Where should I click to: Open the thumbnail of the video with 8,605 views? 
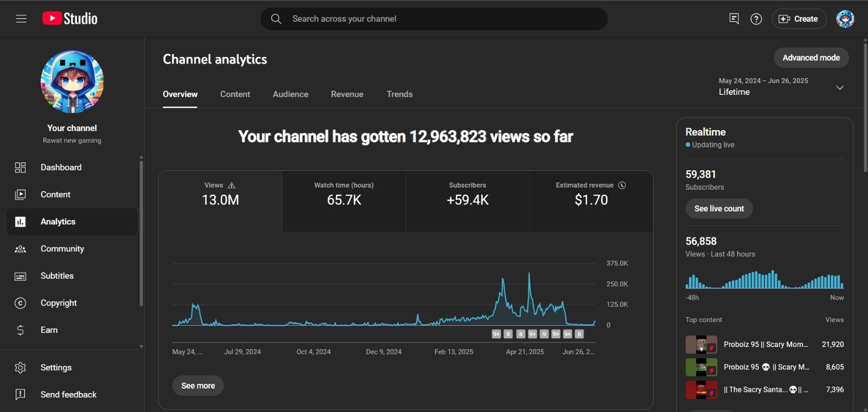click(701, 368)
